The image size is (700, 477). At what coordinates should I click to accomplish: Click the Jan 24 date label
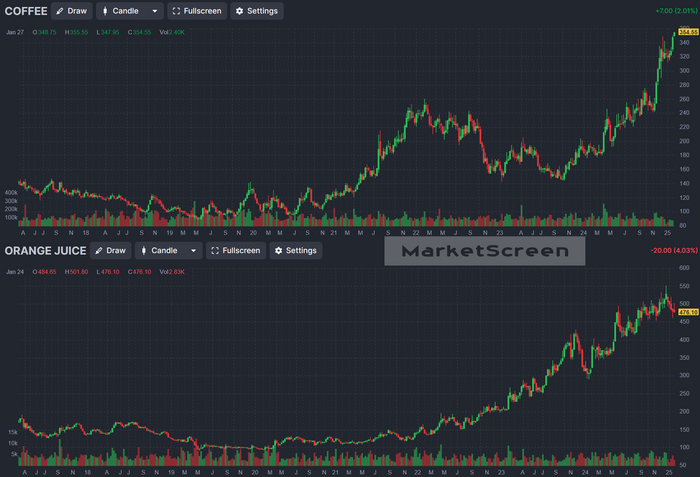pos(15,272)
